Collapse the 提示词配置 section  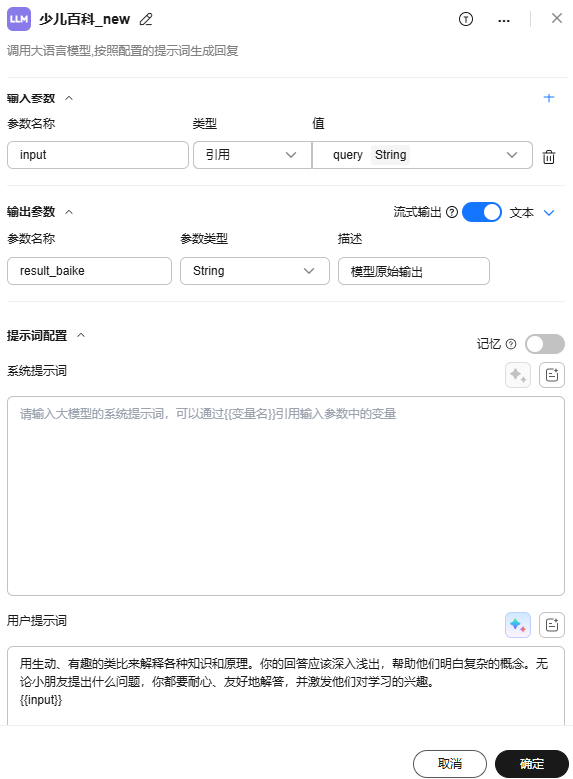pos(81,335)
